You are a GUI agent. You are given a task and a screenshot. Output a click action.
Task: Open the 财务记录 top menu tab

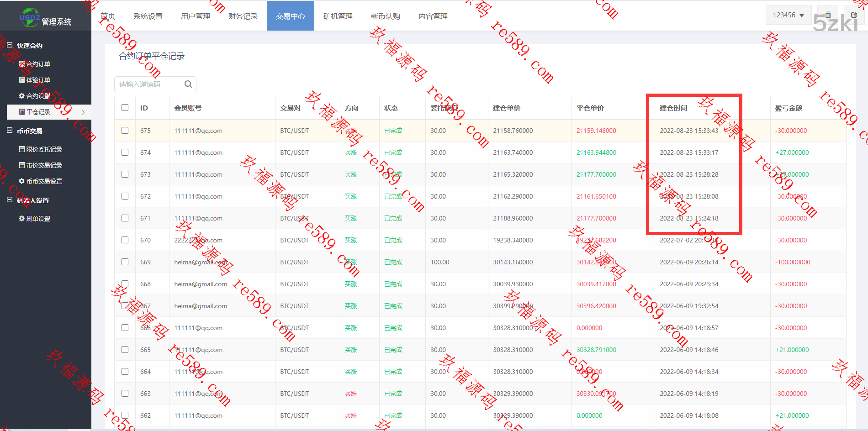(243, 16)
